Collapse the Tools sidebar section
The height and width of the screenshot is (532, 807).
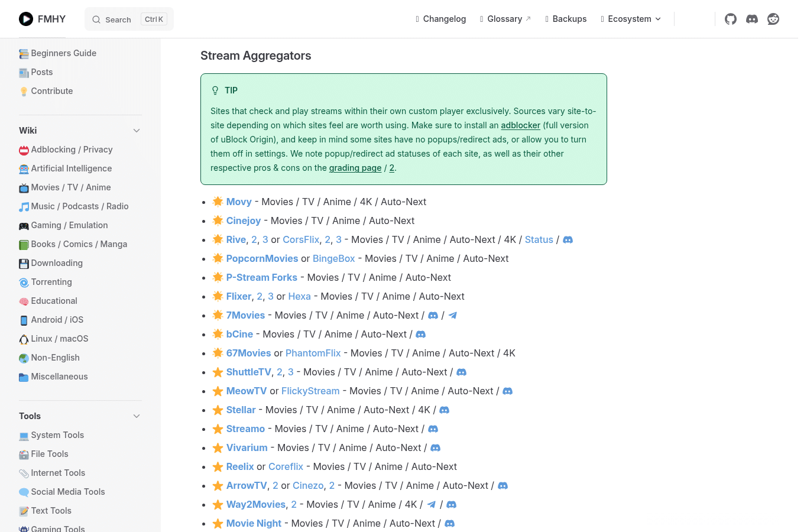(x=137, y=416)
